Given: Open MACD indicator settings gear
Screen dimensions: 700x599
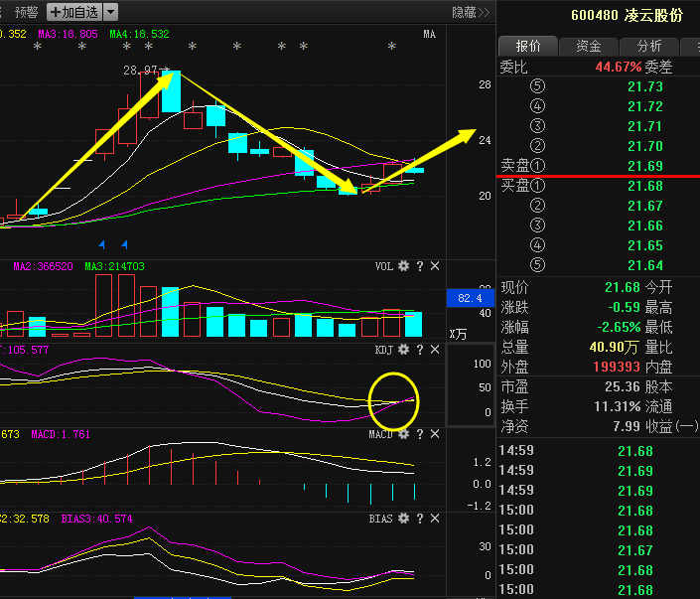Looking at the screenshot, I should pos(403,434).
